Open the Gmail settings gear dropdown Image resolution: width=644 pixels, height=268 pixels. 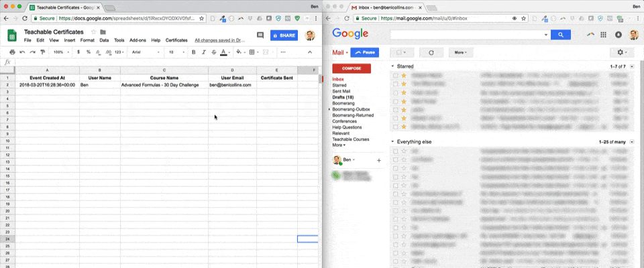pyautogui.click(x=623, y=52)
